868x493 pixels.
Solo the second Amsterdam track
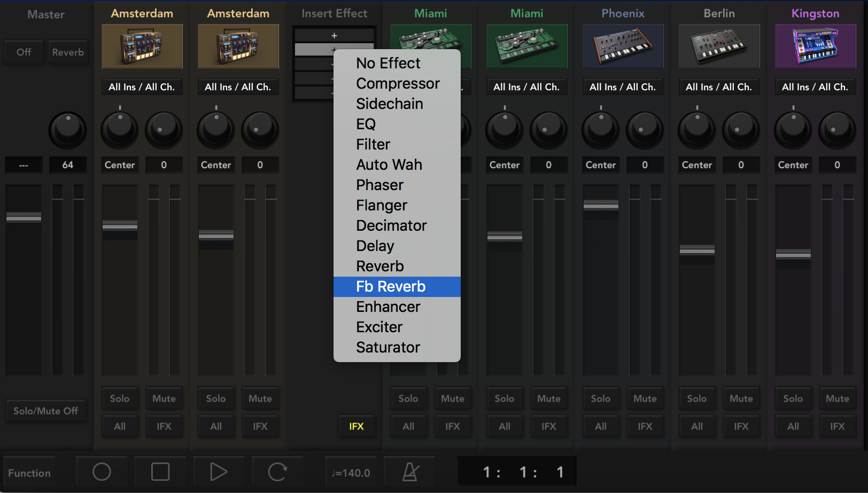216,398
